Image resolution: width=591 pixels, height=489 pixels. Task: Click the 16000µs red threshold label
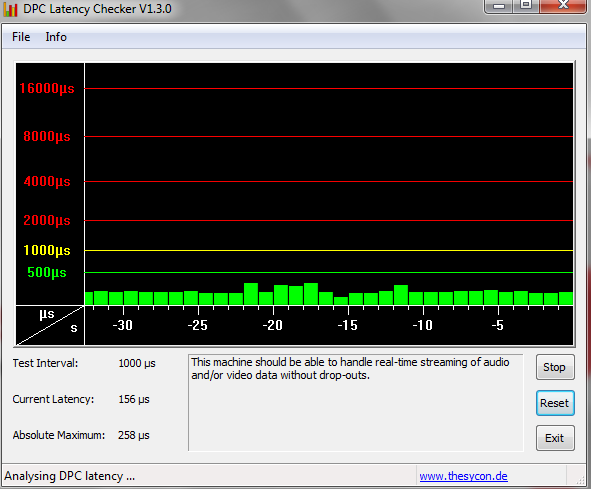point(47,89)
